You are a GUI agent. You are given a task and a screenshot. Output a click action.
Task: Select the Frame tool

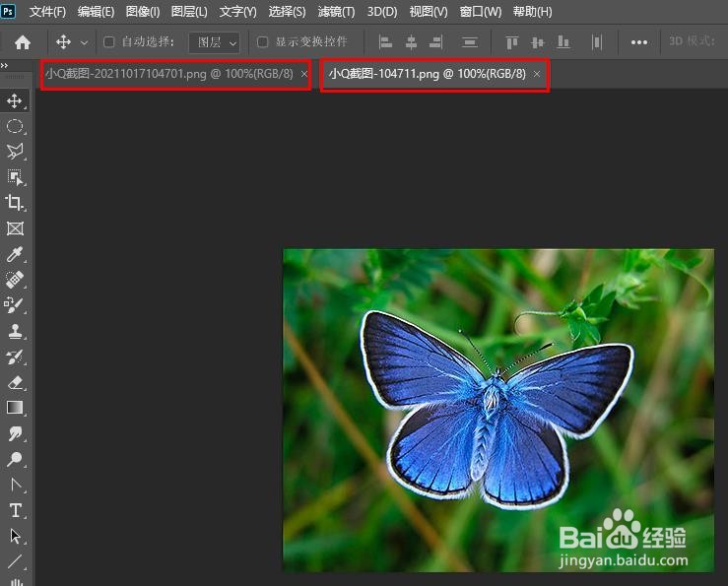15,228
